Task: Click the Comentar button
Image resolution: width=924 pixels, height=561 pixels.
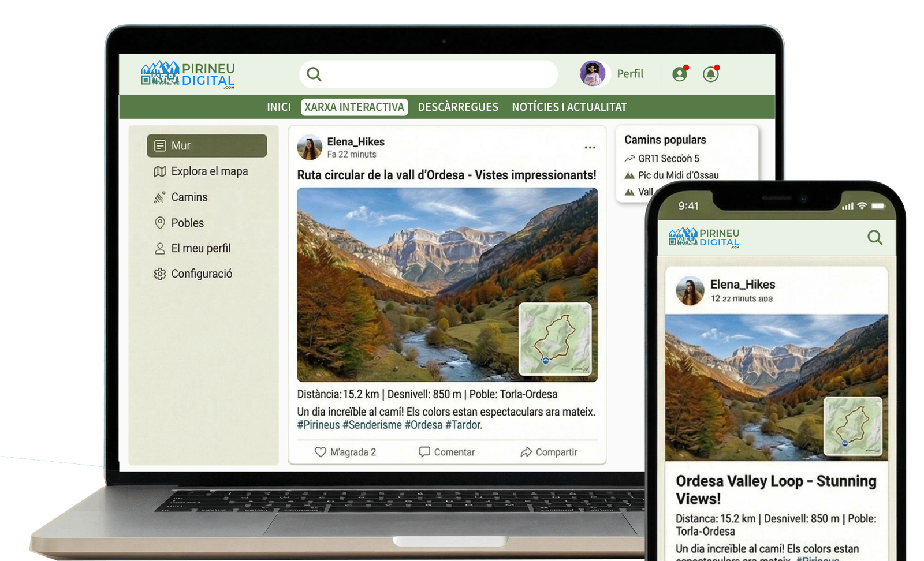Action: click(x=447, y=452)
